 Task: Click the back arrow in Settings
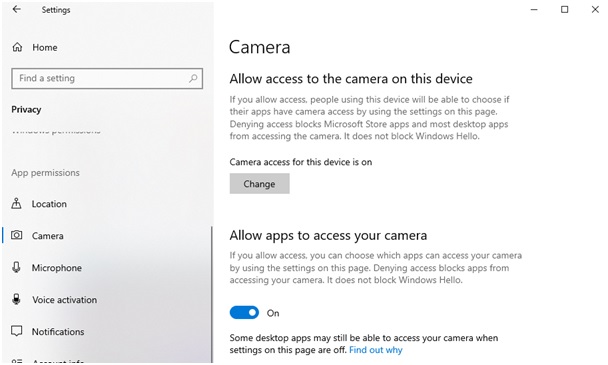click(x=17, y=9)
